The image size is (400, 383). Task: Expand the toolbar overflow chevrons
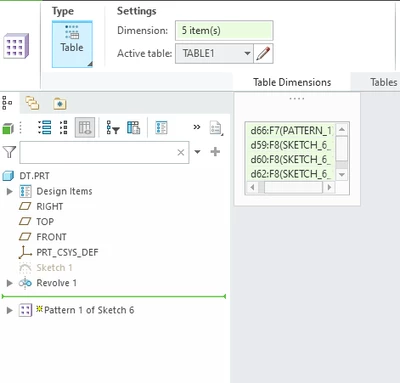pos(197,127)
